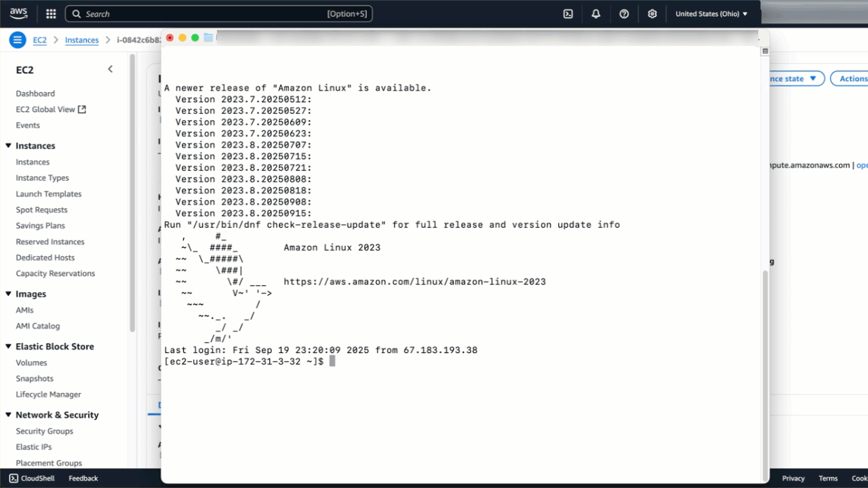Go to Instances in the breadcrumb

[82, 40]
